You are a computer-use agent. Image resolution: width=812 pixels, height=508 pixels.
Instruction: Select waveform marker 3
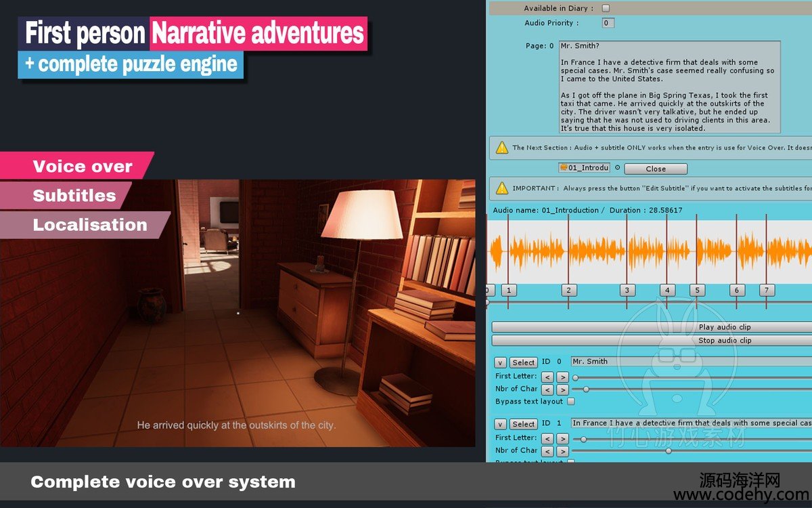point(627,290)
